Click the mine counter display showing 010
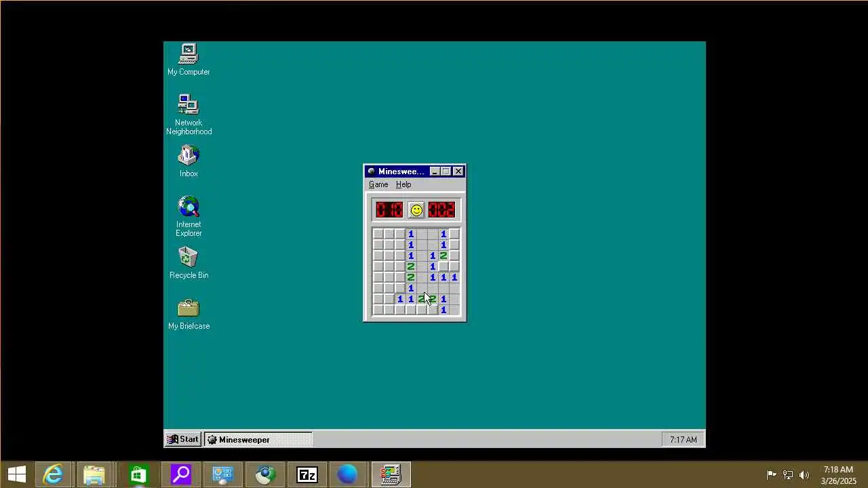 (389, 210)
